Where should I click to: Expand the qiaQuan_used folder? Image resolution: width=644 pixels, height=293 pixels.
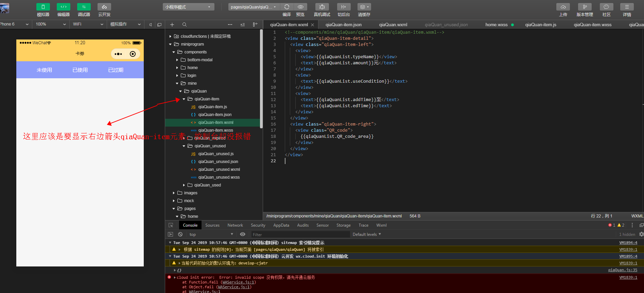[x=207, y=185]
